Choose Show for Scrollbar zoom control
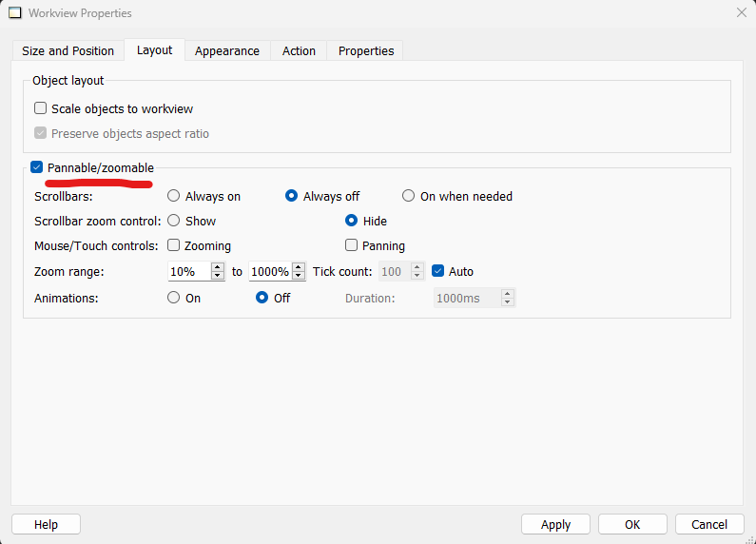This screenshot has height=544, width=756. pyautogui.click(x=173, y=221)
